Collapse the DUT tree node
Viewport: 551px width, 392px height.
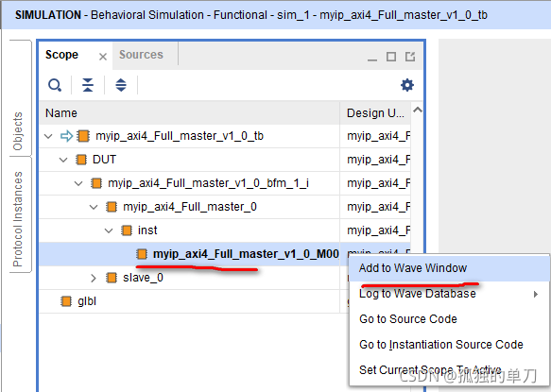63,160
